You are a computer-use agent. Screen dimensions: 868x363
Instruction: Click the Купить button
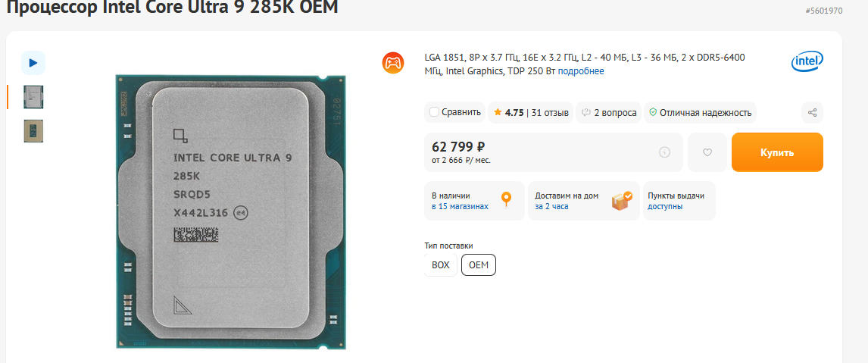[777, 152]
